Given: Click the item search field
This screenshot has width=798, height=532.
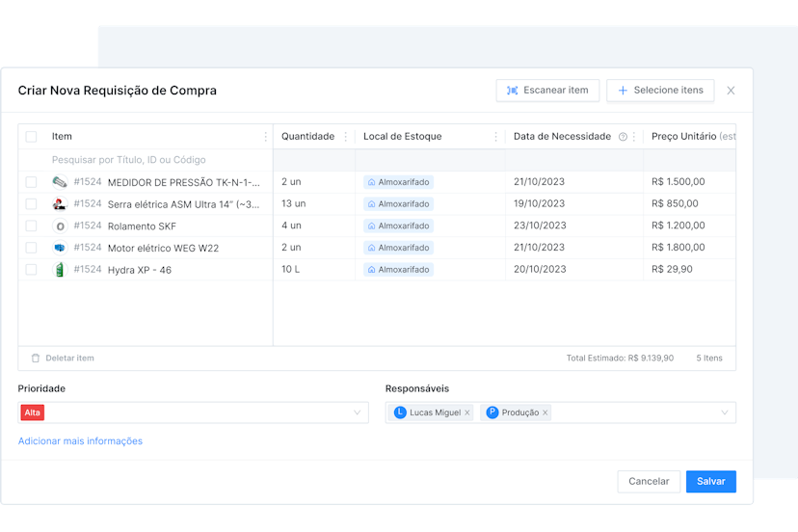Looking at the screenshot, I should click(x=145, y=160).
